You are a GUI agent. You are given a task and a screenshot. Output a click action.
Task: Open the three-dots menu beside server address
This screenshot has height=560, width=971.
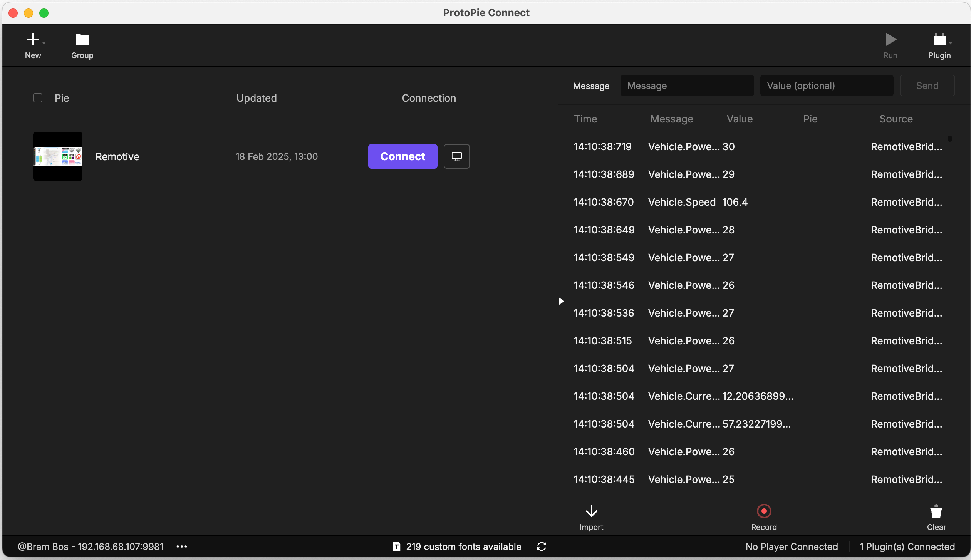pos(182,547)
